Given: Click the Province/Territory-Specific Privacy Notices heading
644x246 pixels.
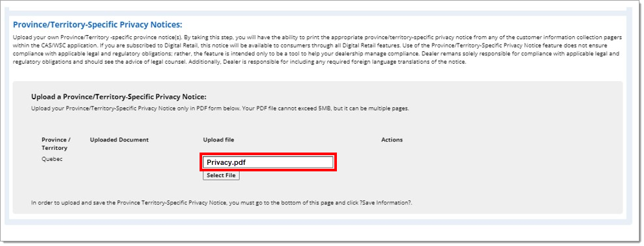Looking at the screenshot, I should [x=98, y=24].
